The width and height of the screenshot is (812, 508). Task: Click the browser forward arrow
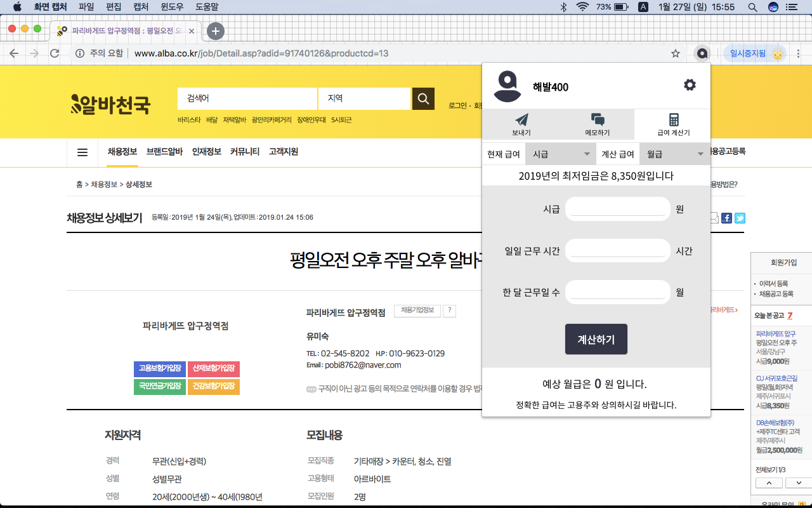[x=34, y=53]
